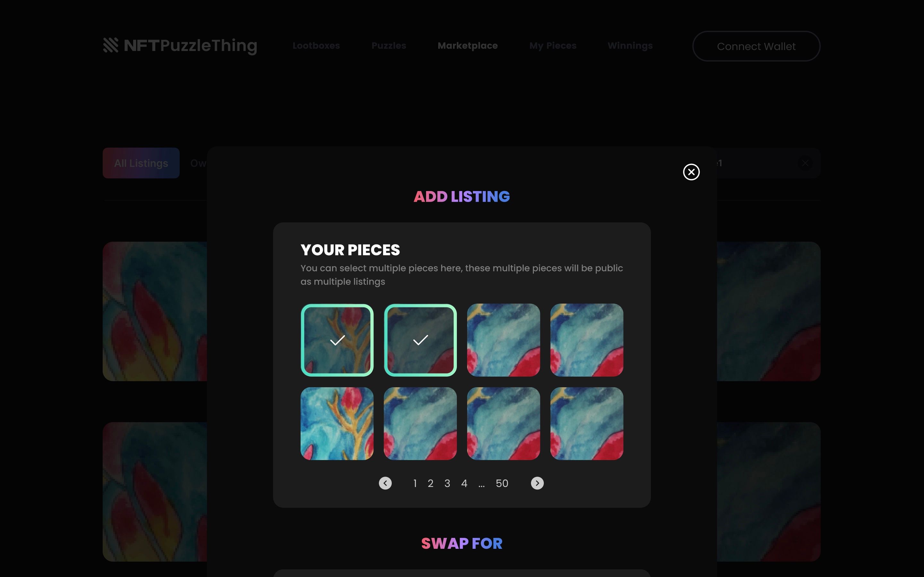
Task: Toggle selection on bottom-left puzzle piece
Action: point(337,423)
